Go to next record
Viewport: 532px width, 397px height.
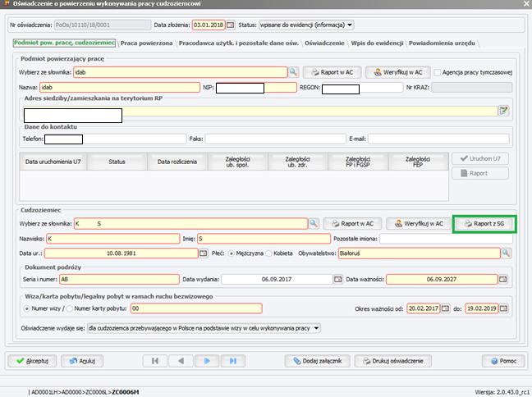tap(207, 361)
